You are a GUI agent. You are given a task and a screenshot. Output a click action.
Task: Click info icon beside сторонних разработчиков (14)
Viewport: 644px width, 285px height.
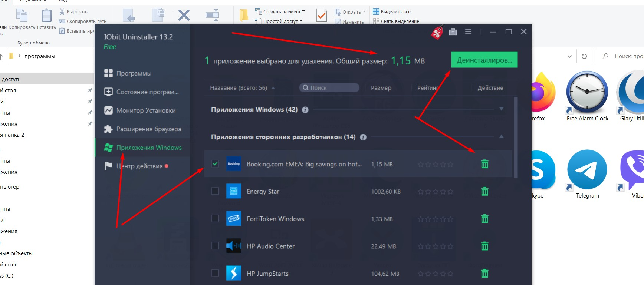(x=363, y=137)
